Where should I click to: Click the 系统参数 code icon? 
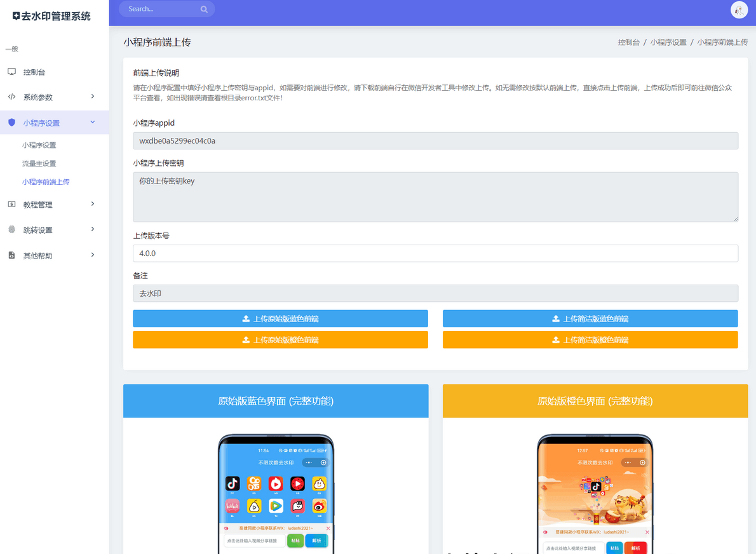(12, 97)
